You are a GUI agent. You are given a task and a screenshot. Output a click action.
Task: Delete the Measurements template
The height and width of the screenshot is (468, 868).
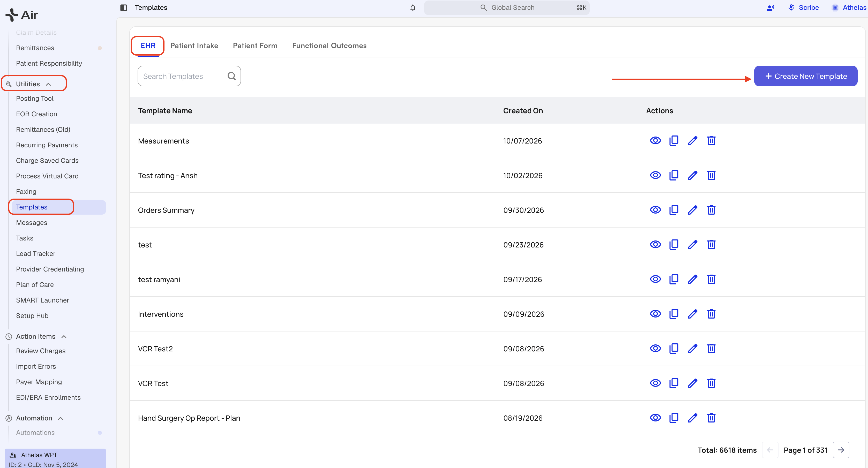(711, 140)
